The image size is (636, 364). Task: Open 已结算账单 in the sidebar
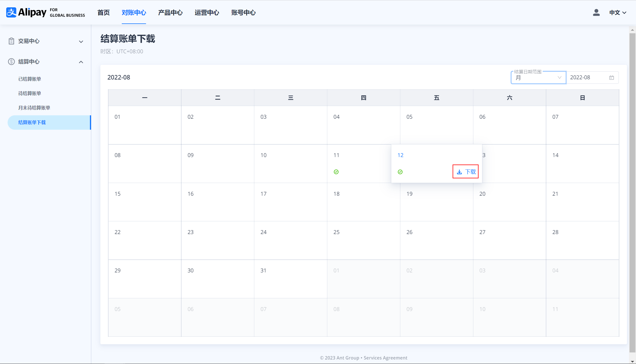30,79
